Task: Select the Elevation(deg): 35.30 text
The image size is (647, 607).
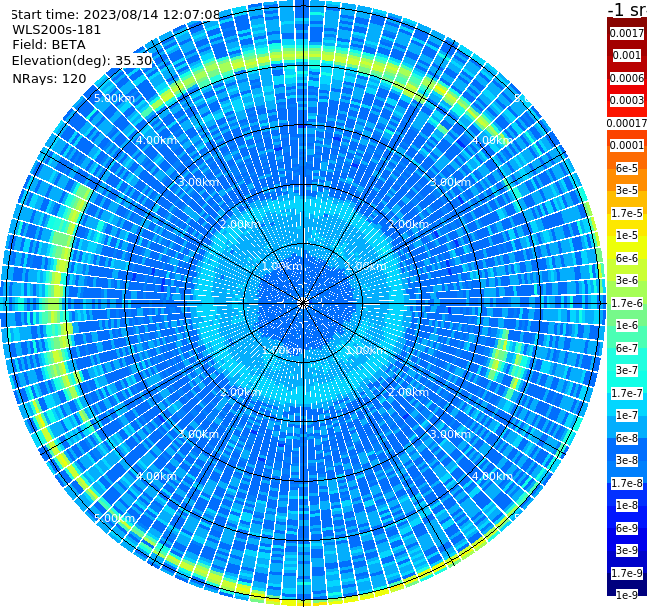Action: [82, 61]
